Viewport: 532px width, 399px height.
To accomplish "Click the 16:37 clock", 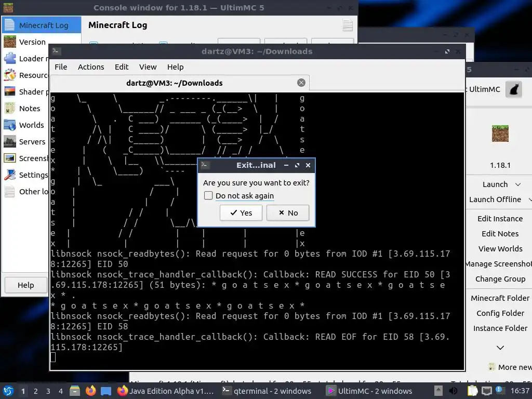I will pos(520,391).
